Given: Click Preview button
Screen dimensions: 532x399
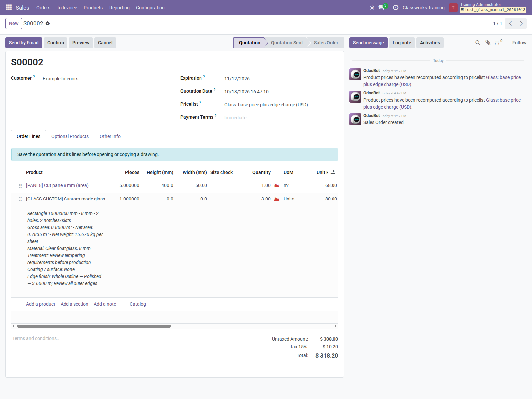Looking at the screenshot, I should pyautogui.click(x=81, y=43).
